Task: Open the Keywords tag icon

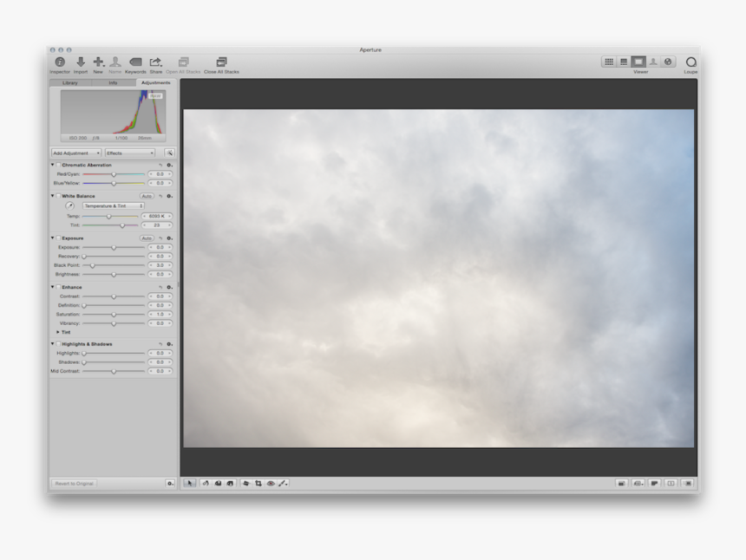Action: (x=135, y=62)
